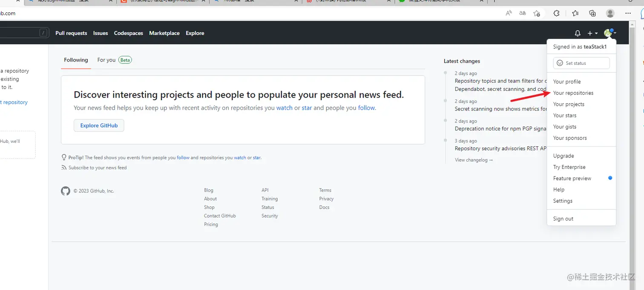This screenshot has height=290, width=644.
Task: Click the Explore GitHub button
Action: coord(99,125)
